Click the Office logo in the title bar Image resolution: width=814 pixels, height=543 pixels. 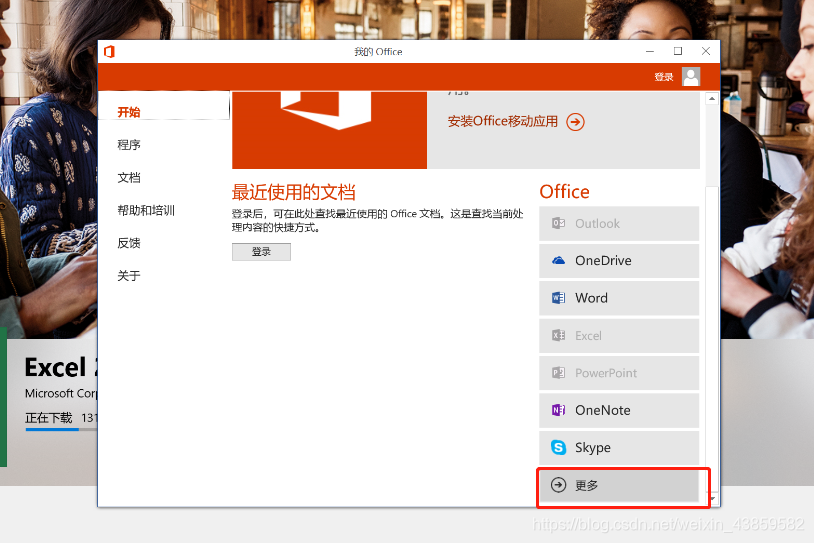[109, 51]
